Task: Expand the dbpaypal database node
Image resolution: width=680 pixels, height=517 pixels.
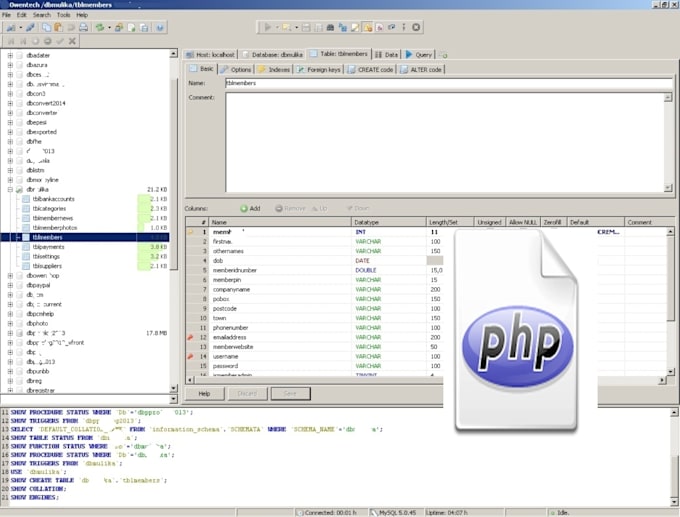Action: [10, 285]
